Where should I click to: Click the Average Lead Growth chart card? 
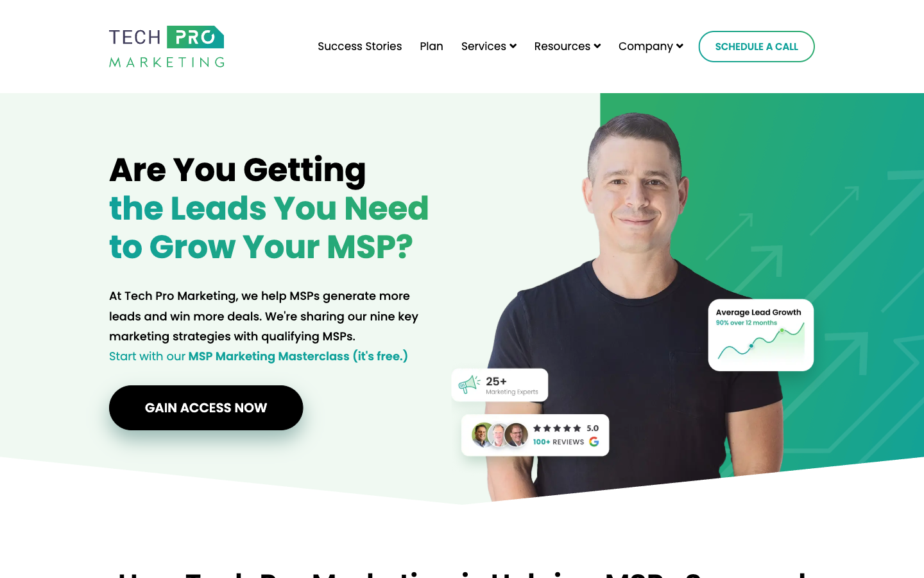[x=761, y=335]
